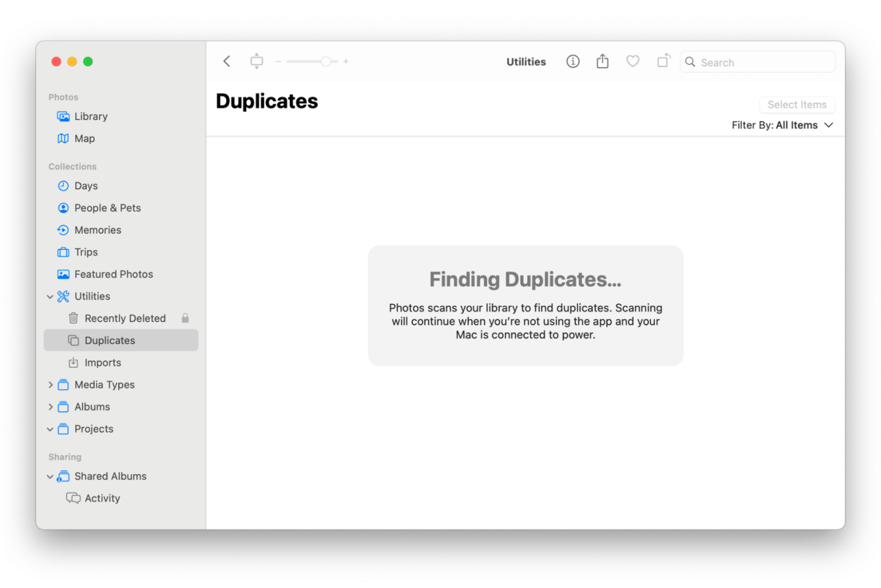Click the Utilities tools icon
Screen dimensions: 881x588
pos(63,296)
